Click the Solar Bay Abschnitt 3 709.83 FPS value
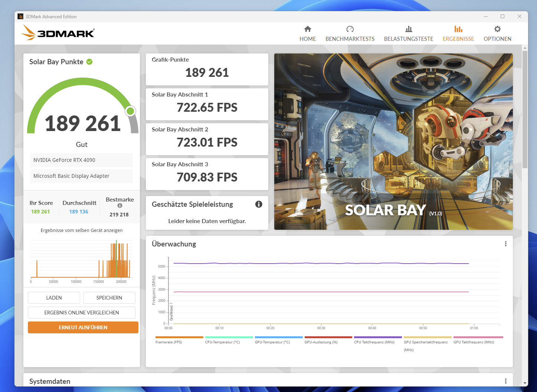537x392 pixels. pyautogui.click(x=207, y=177)
